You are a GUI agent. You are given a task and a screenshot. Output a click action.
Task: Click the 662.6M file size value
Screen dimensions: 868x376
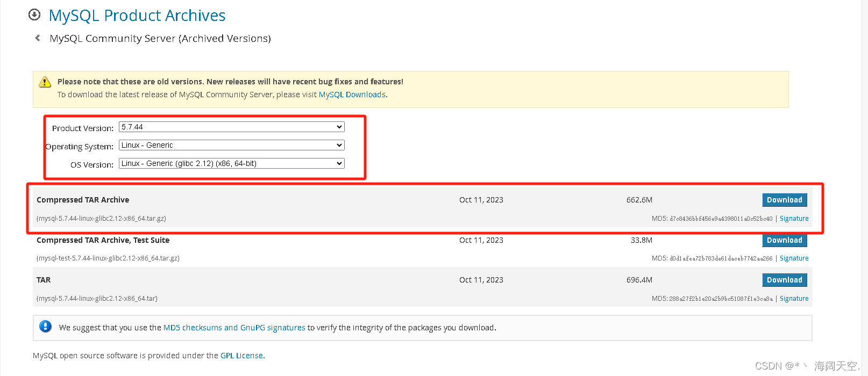pyautogui.click(x=639, y=200)
